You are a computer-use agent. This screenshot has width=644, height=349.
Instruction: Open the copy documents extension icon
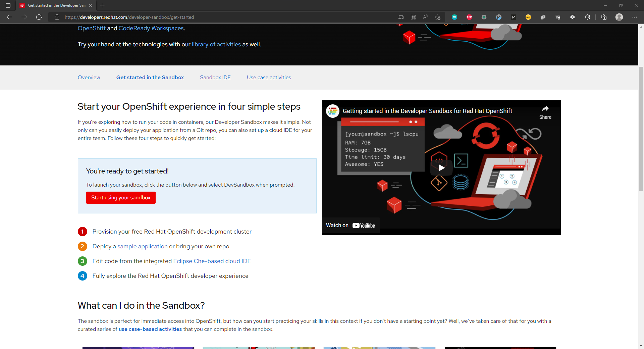point(543,17)
